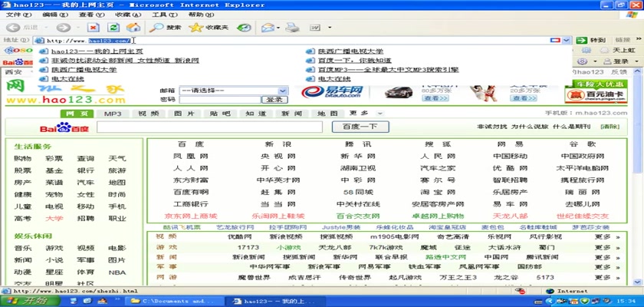Open the 收藏 menu

(x=128, y=15)
